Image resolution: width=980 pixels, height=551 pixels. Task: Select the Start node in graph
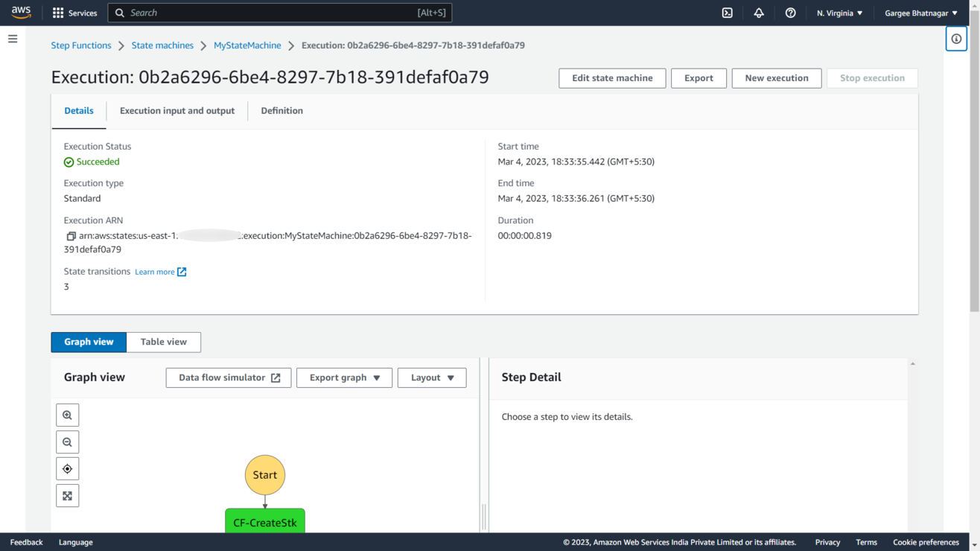(x=265, y=475)
